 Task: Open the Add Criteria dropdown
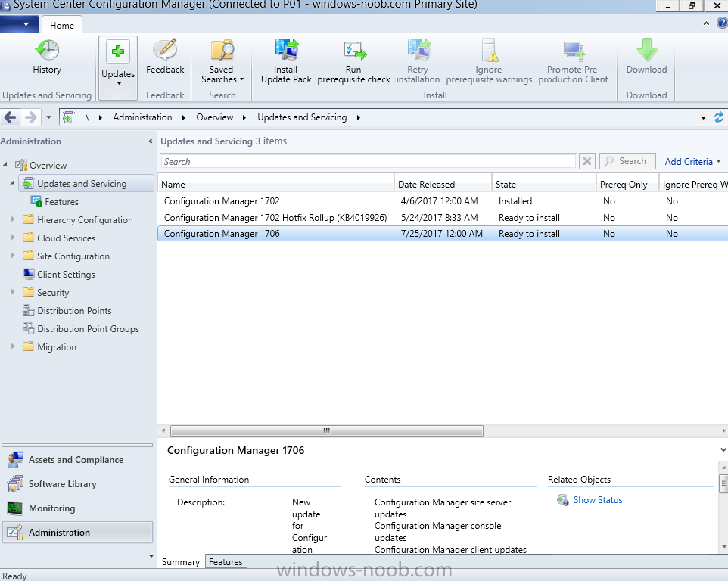pyautogui.click(x=692, y=161)
